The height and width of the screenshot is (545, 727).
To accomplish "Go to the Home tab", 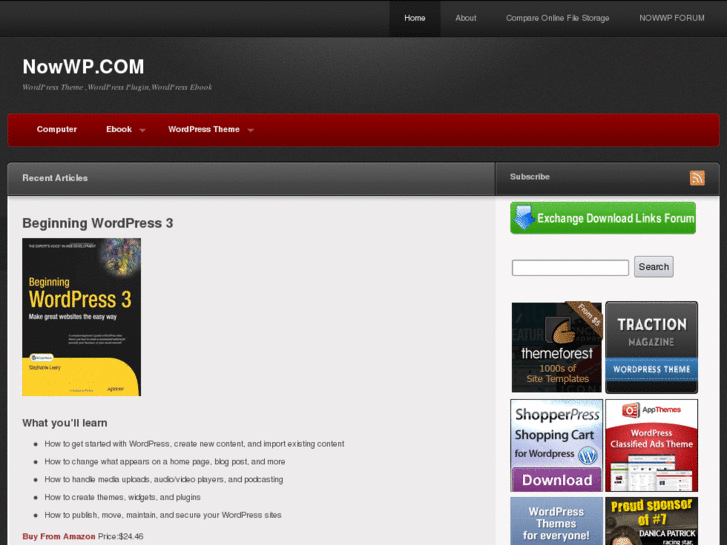I will point(415,18).
